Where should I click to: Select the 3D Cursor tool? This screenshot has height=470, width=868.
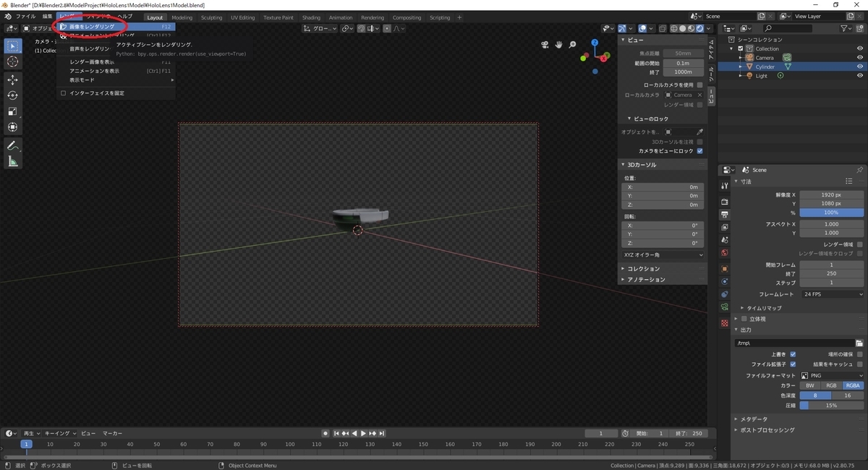click(x=13, y=62)
